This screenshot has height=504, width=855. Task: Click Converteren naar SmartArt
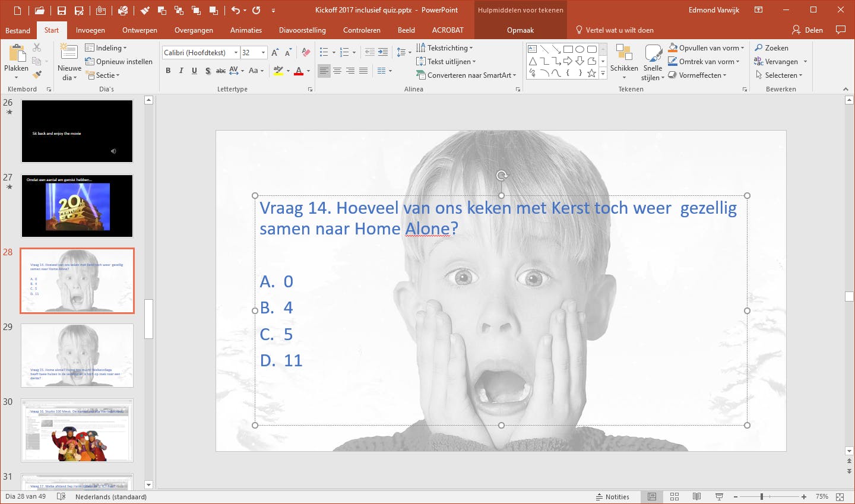coord(466,75)
